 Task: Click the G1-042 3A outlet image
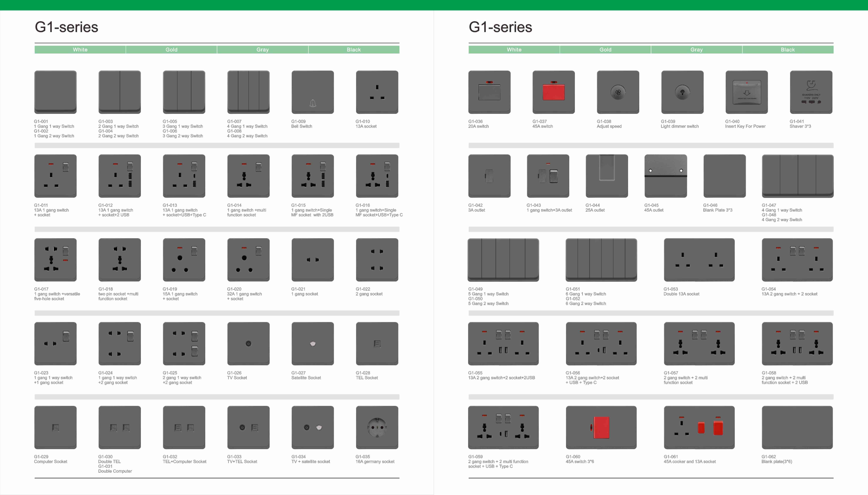[x=489, y=176]
